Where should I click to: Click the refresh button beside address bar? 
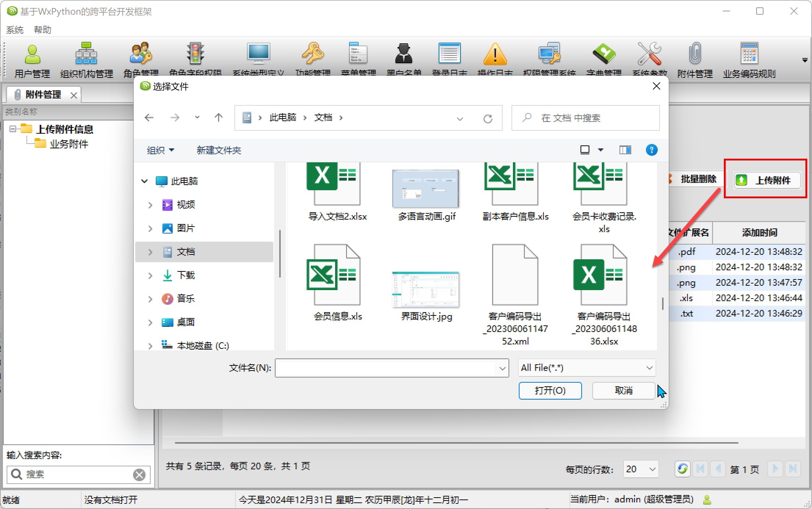(x=488, y=118)
